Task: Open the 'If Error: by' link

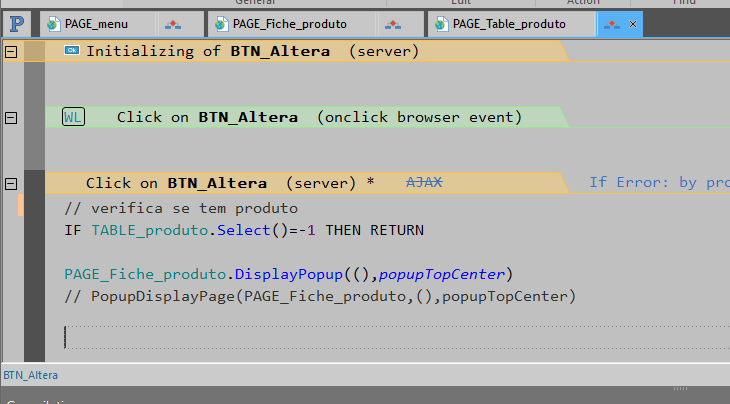Action: coord(659,182)
